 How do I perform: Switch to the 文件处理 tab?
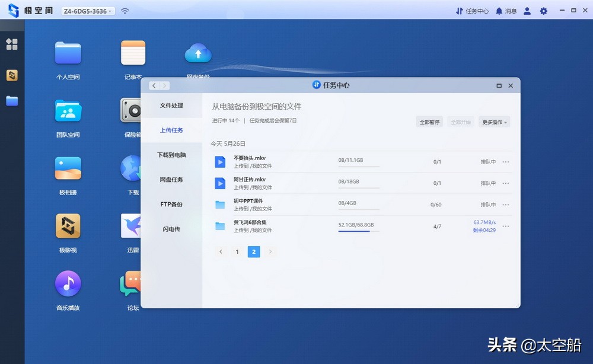point(171,106)
